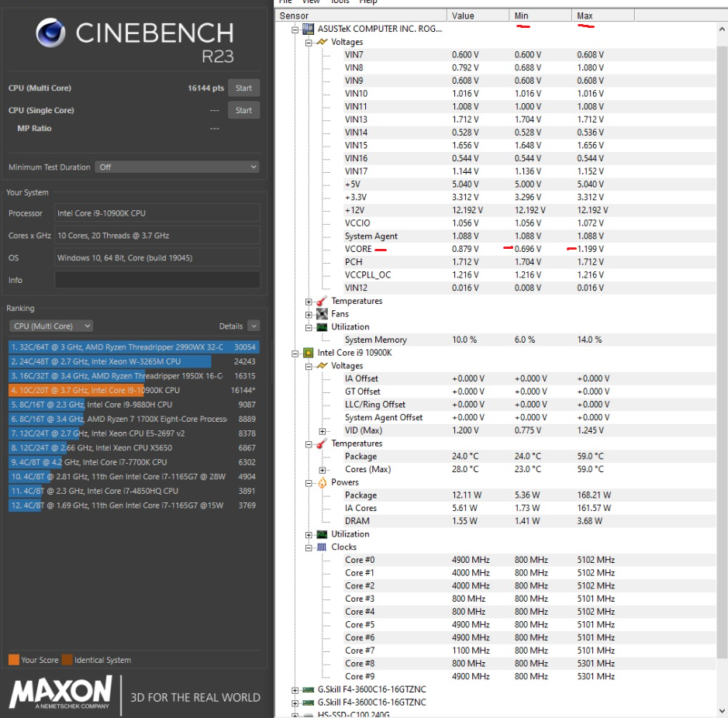
Task: Click the sensor panel scroll down arrow
Action: pyautogui.click(x=722, y=711)
